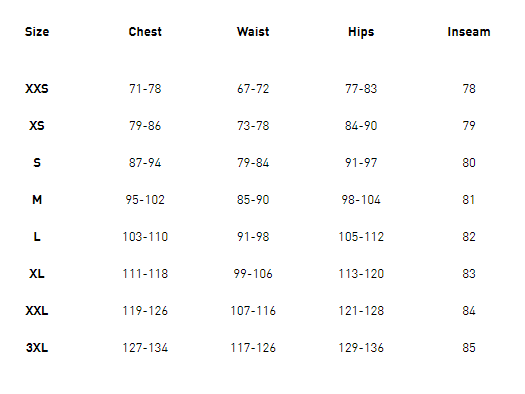Click waist value 107-116 for size XXL
The height and width of the screenshot is (394, 525).
pyautogui.click(x=253, y=311)
